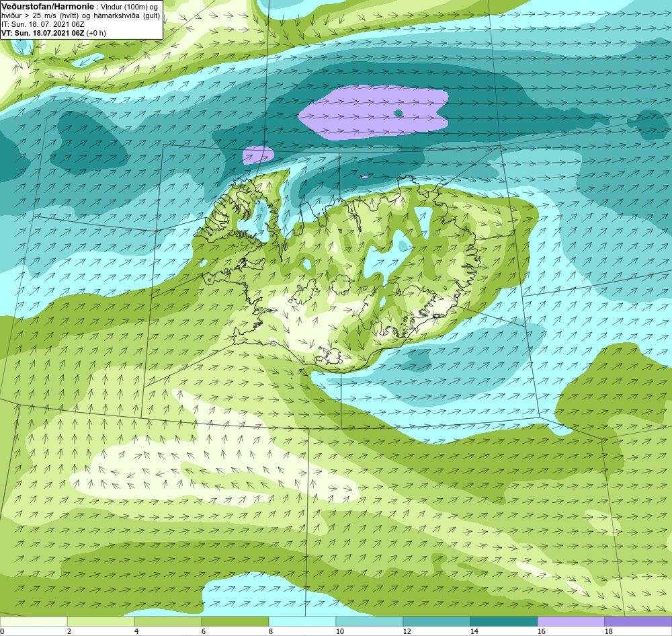Click the "2" scale label
The width and height of the screenshot is (672, 636).
[69, 631]
